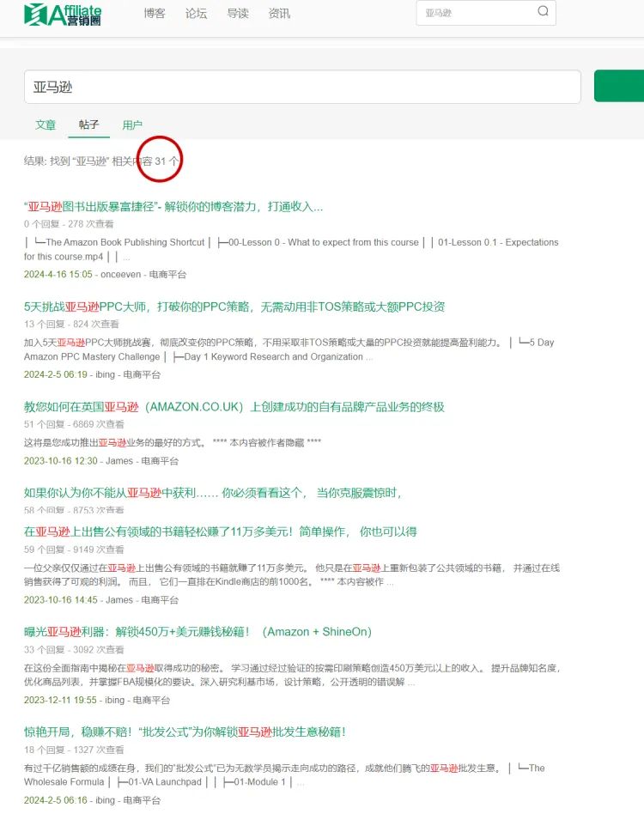Click text "18 个回复 - 1327 次查看"
This screenshot has height=820, width=644.
click(x=74, y=750)
